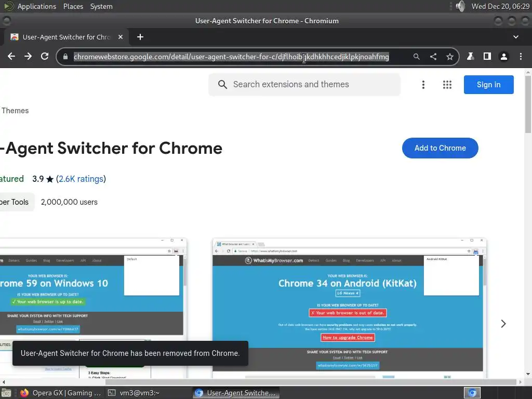Click the Search extensions and themes field

[304, 85]
